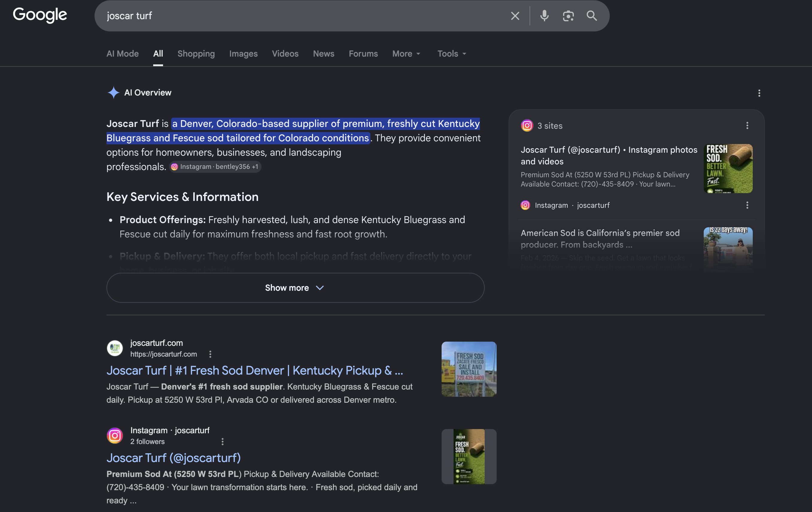Click Instagram icon beside joscarturf source label
812x512 pixels.
click(525, 205)
